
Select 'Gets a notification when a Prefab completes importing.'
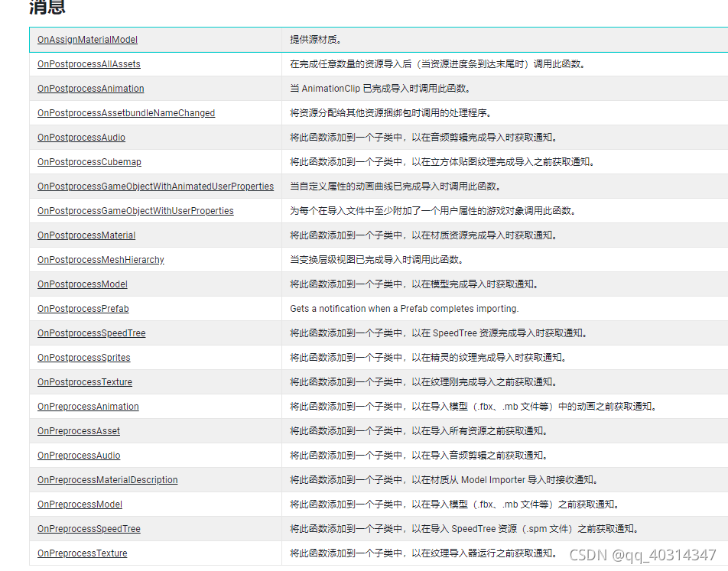tap(404, 309)
